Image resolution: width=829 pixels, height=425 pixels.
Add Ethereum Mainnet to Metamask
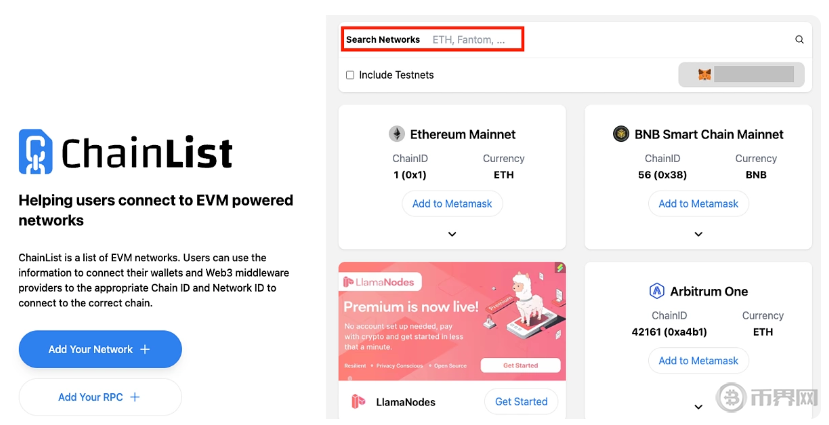click(452, 204)
